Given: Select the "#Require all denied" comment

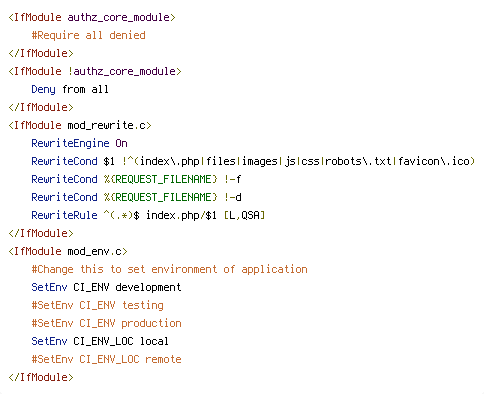Looking at the screenshot, I should 88,35.
